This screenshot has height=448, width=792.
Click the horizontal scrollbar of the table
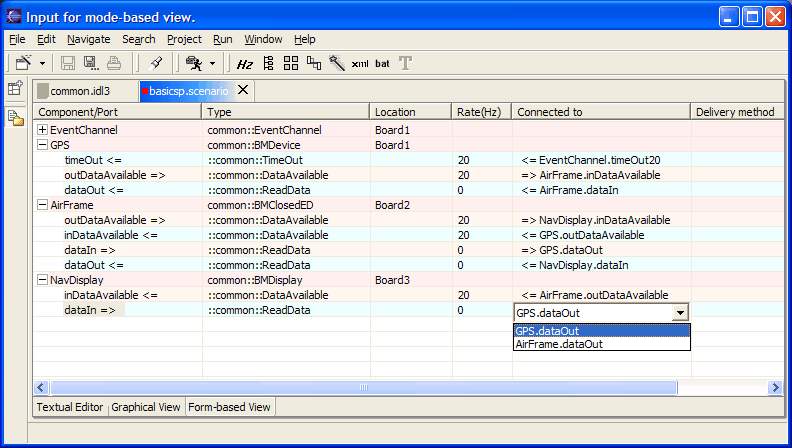[x=300, y=387]
